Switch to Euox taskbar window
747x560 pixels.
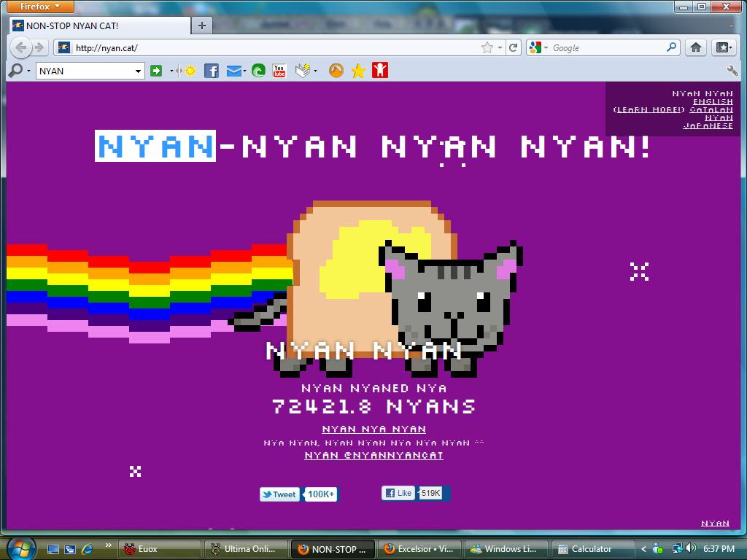pyautogui.click(x=158, y=549)
